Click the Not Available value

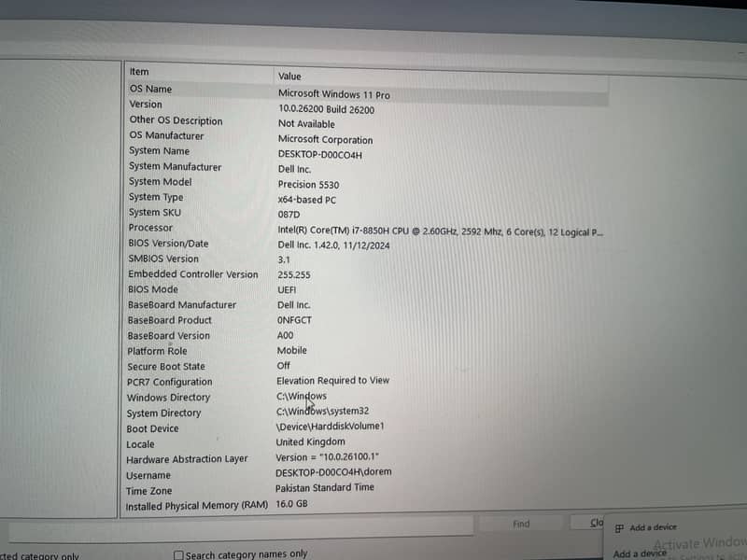pos(306,124)
